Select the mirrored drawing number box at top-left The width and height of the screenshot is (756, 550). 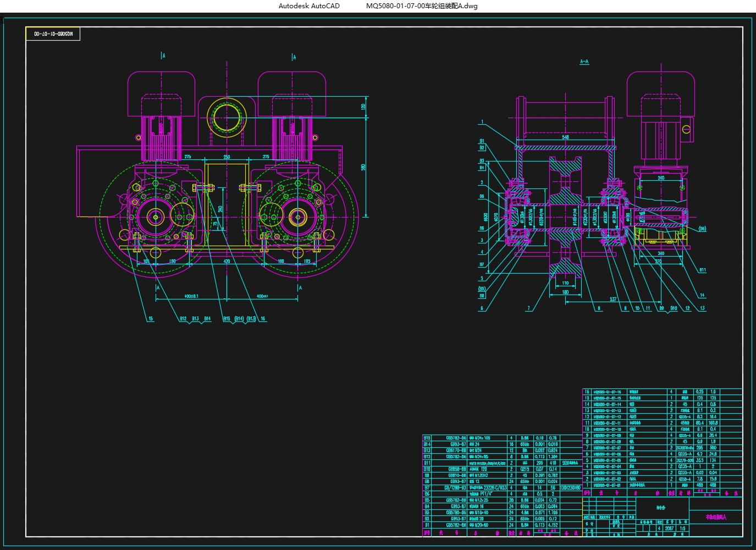point(53,34)
